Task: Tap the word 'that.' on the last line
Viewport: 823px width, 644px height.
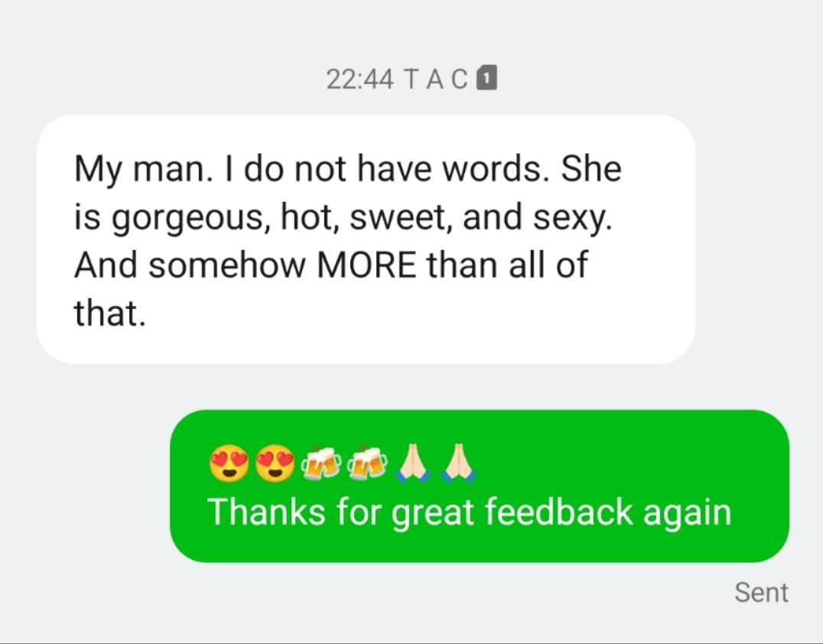Action: point(109,313)
